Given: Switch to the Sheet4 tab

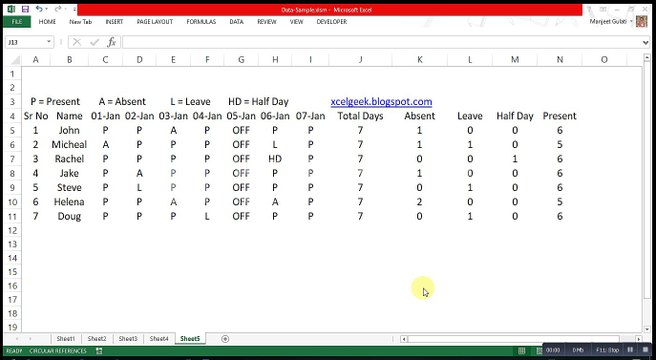Looking at the screenshot, I should 159,339.
